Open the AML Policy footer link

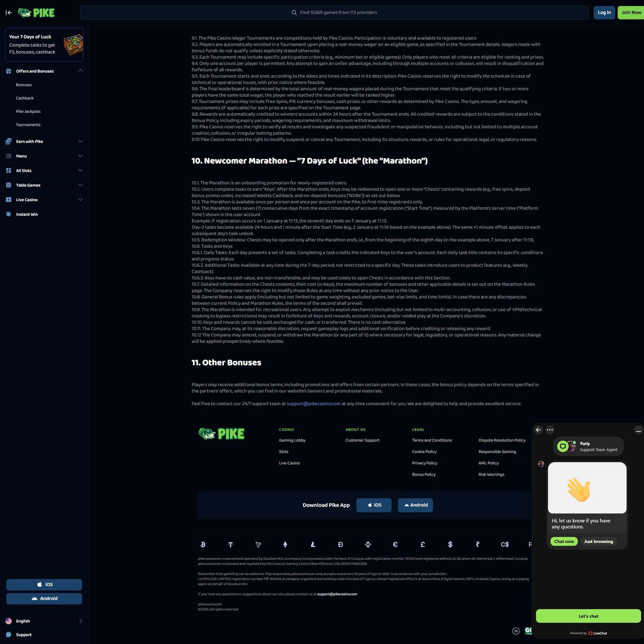point(489,463)
